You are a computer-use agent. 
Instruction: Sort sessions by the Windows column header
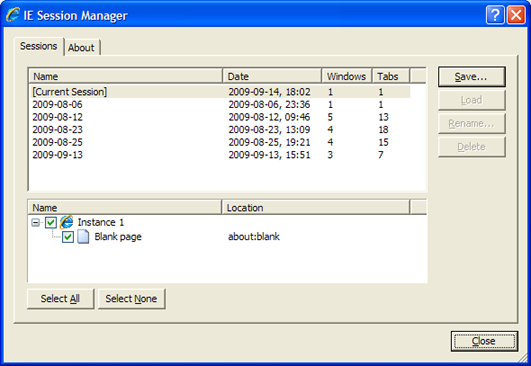347,76
